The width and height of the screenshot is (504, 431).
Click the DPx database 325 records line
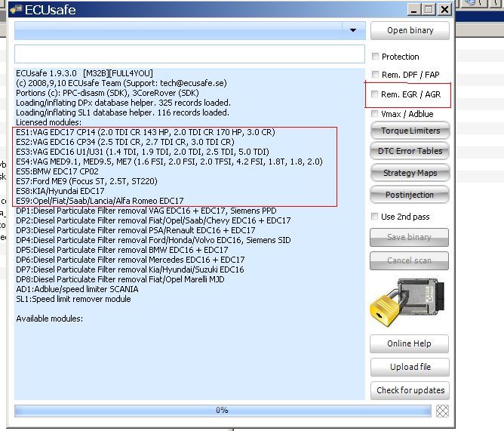point(124,103)
